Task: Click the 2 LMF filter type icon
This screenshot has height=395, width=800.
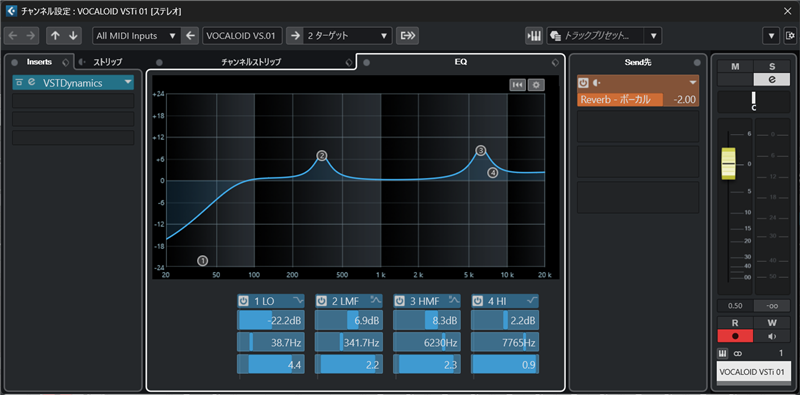Action: tap(376, 301)
